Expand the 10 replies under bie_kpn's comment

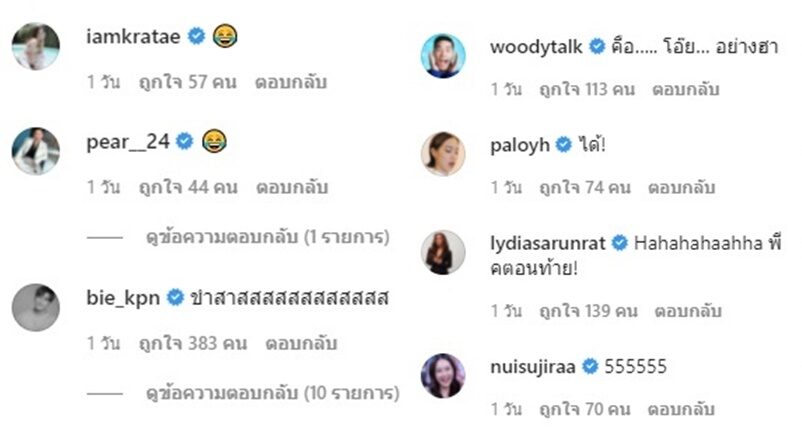(x=273, y=393)
